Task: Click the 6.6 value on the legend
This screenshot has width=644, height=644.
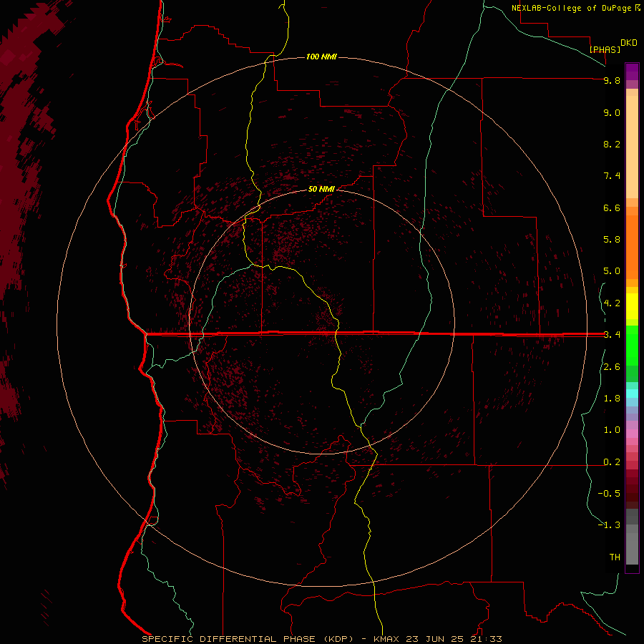Action: click(x=612, y=208)
